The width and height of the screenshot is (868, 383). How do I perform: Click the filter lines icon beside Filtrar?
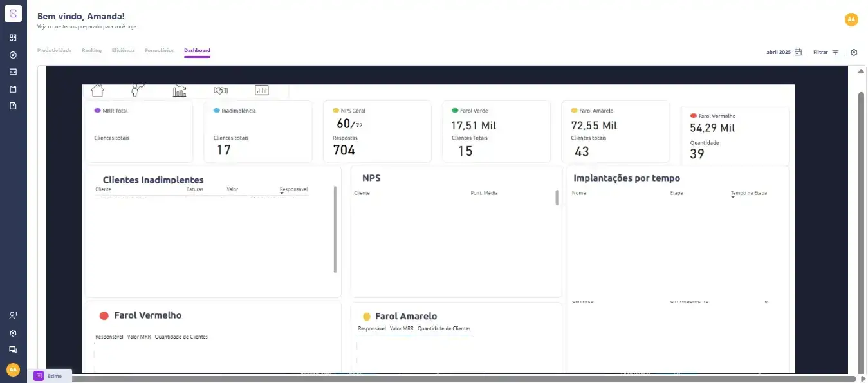(x=835, y=52)
